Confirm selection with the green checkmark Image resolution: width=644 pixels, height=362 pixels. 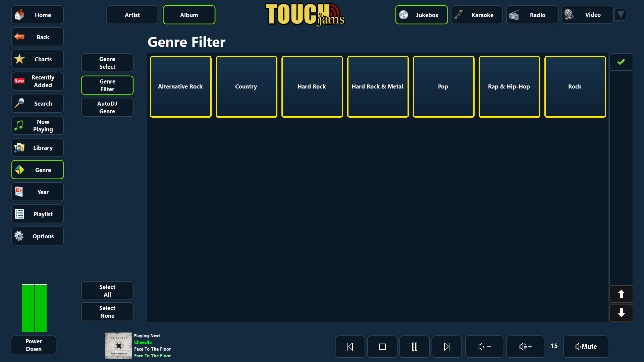pos(621,62)
